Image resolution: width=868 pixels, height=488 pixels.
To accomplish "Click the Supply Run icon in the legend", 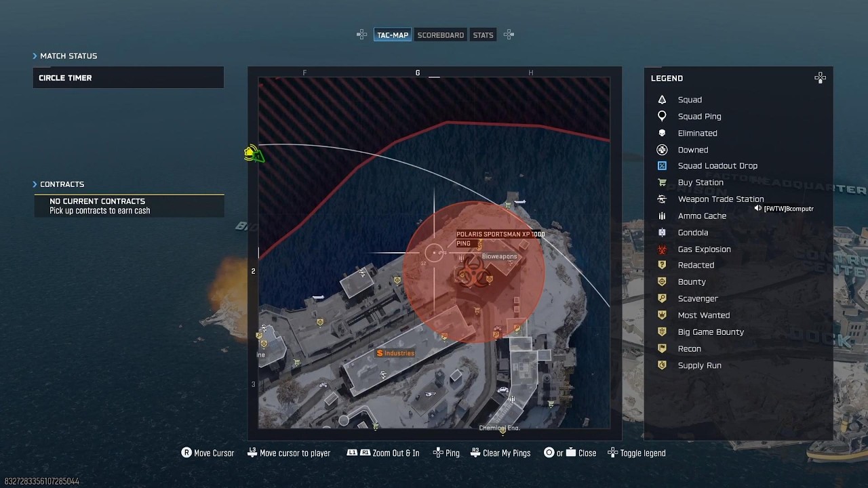I will [663, 365].
